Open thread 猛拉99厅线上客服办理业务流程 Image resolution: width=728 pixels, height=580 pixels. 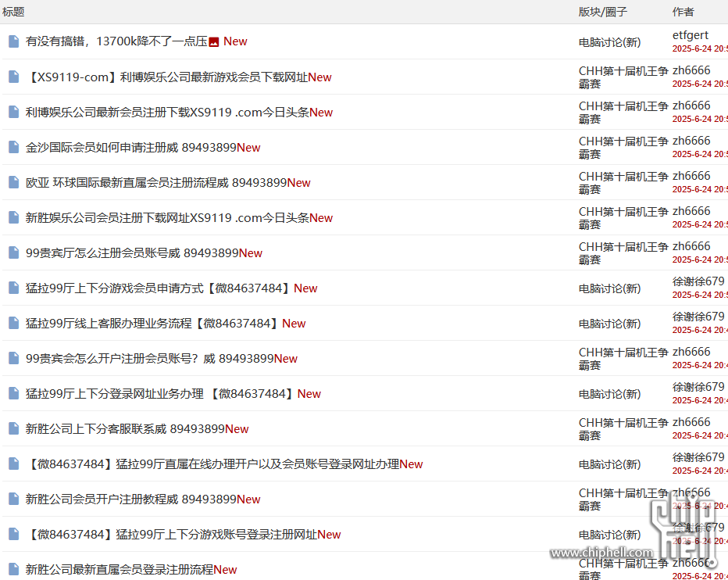[x=154, y=323]
